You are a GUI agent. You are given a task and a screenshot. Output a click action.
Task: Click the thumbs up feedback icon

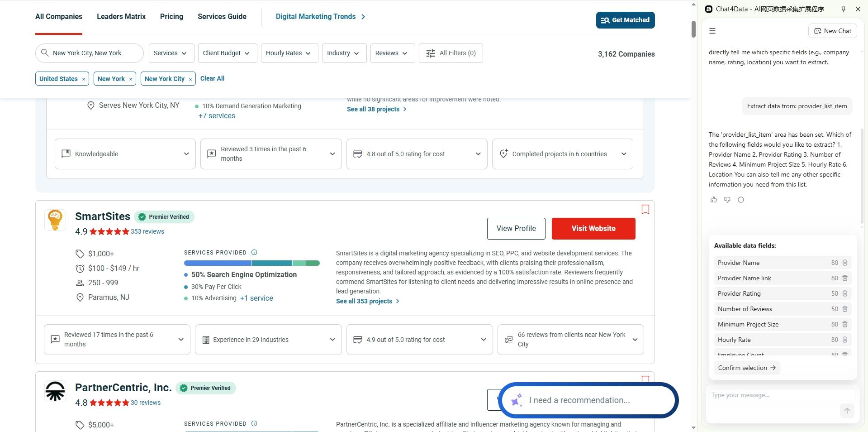[x=714, y=200]
